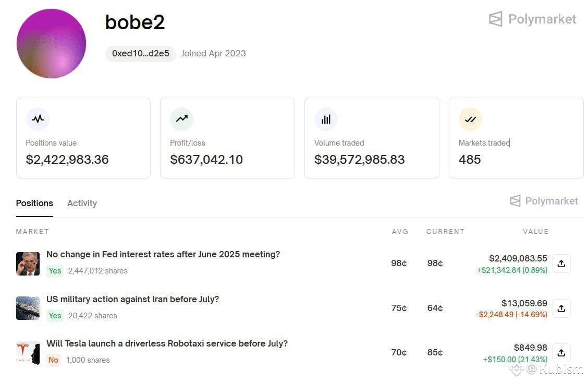Screen dimensions: 588x382
Task: Switch to the Activity tab
Action: (82, 203)
